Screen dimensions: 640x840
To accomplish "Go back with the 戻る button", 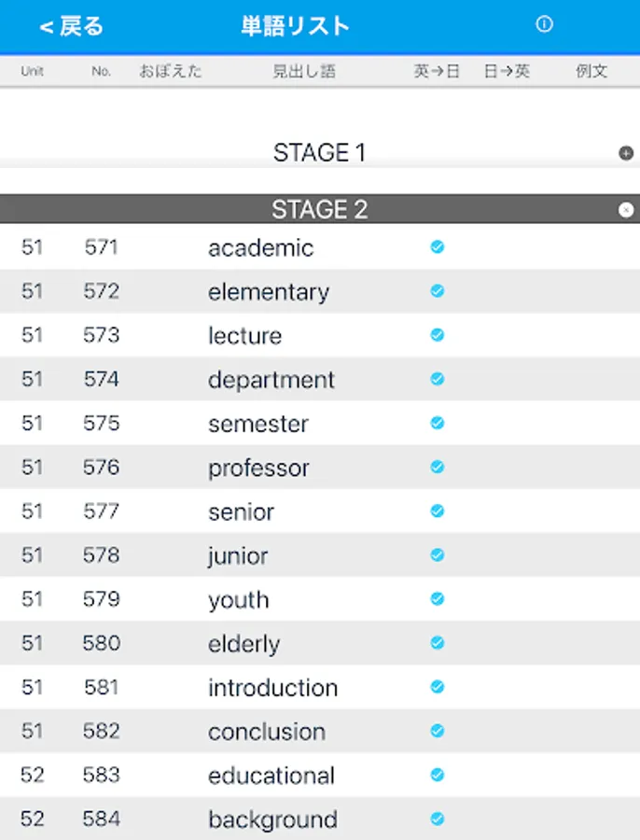I will click(71, 26).
